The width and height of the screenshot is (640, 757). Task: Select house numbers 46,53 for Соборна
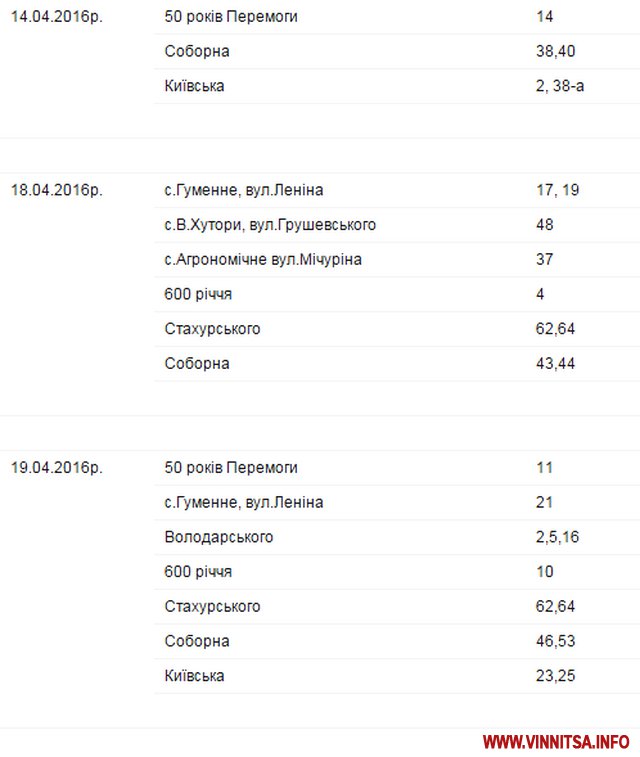pos(555,641)
